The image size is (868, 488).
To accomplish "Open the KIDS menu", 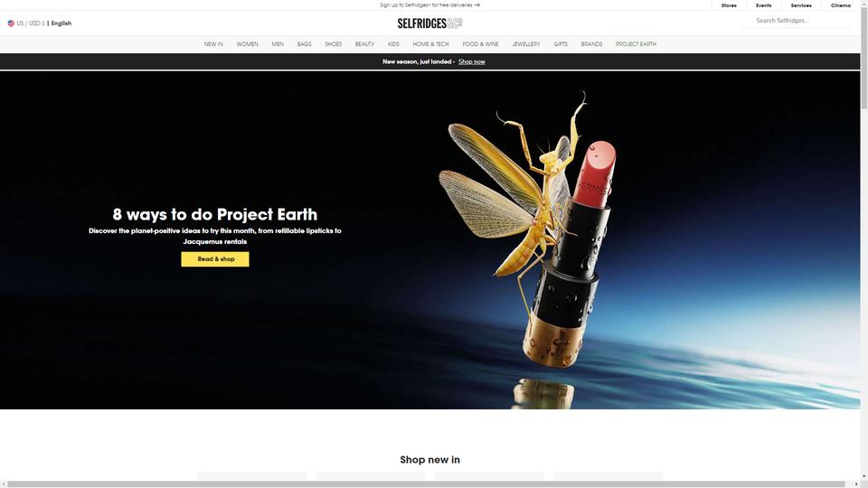I will pos(393,44).
